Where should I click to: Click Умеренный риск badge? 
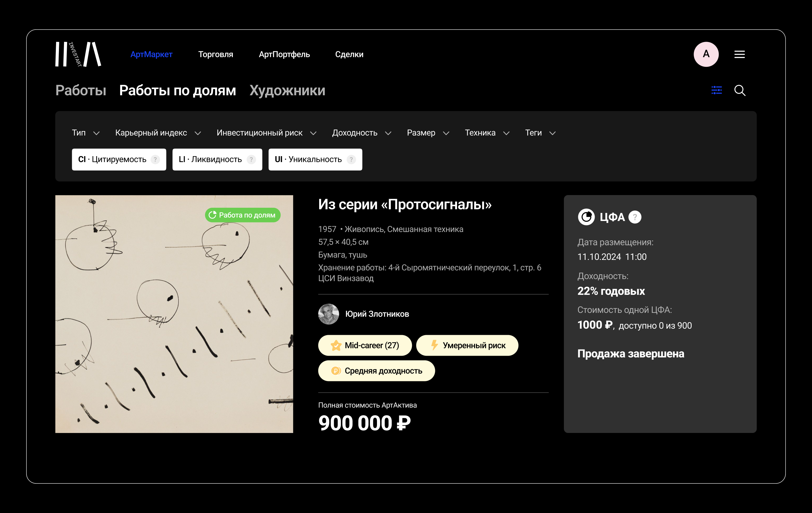pyautogui.click(x=467, y=346)
